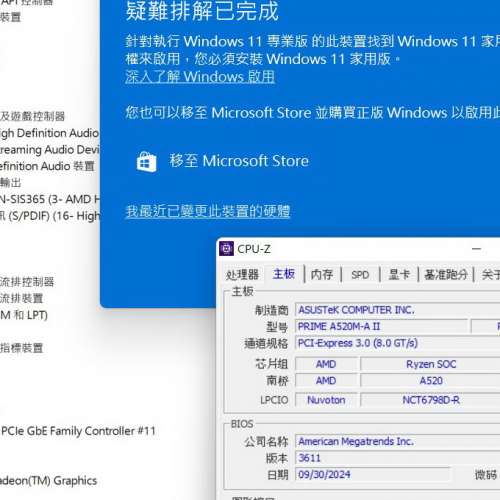Select the 及遊戲控制器 category in Device Manager

[32, 116]
